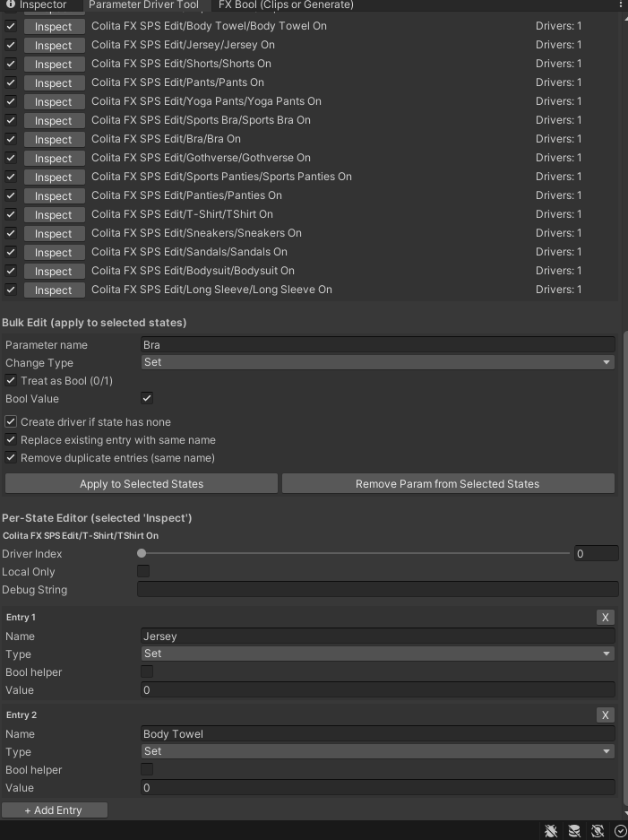Remove Entry 1 with its X button
This screenshot has width=628, height=840.
pos(606,617)
